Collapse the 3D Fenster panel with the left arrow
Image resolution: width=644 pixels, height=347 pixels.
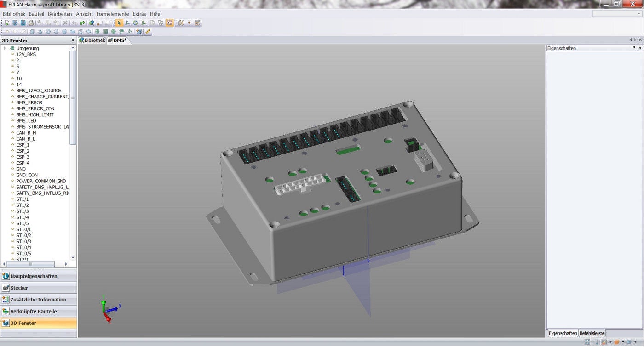72,40
